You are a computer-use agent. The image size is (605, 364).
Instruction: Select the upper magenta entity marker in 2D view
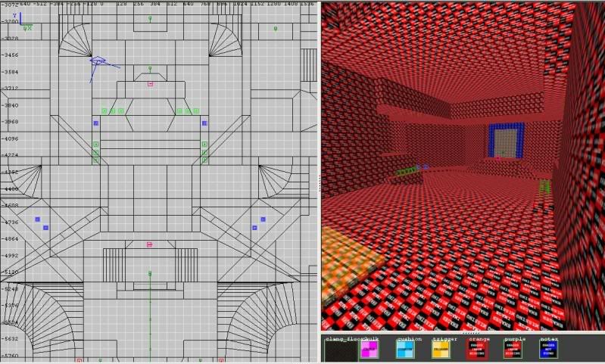pos(150,83)
